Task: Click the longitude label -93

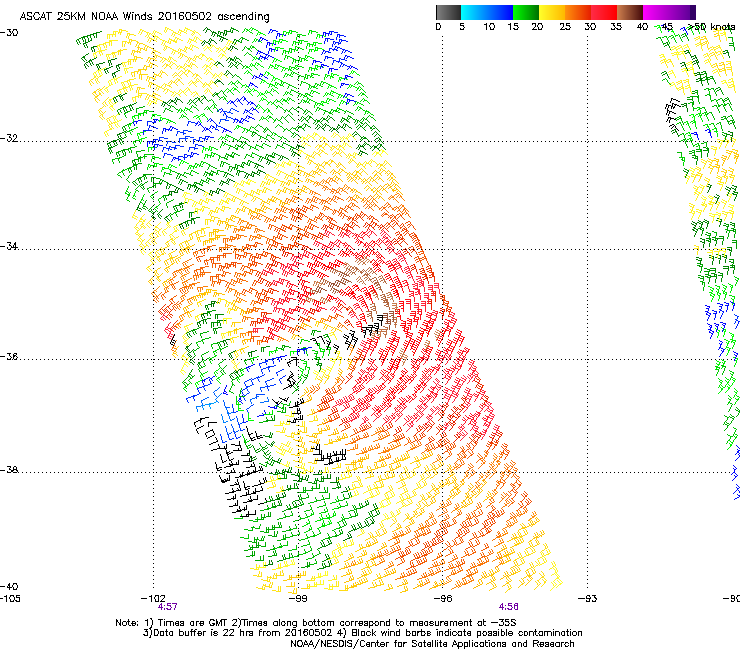Action: point(588,599)
